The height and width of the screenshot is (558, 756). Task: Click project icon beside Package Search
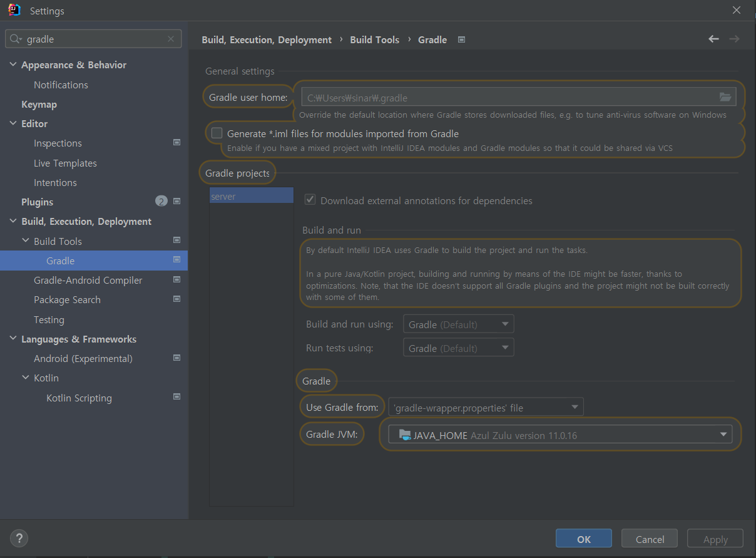tap(176, 299)
